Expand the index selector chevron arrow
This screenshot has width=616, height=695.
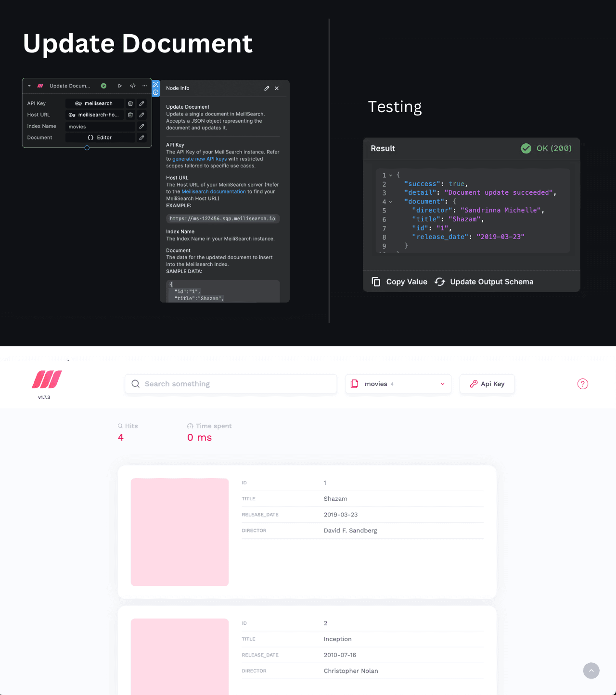tap(443, 384)
